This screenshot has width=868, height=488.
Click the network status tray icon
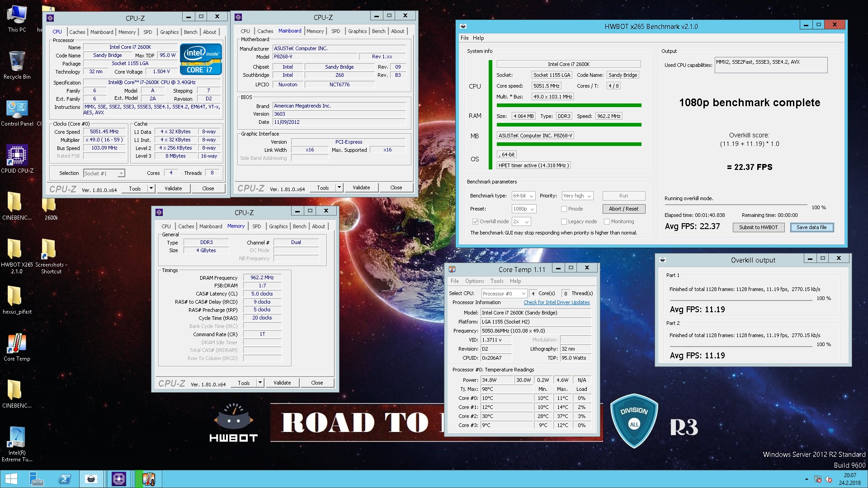(817, 479)
